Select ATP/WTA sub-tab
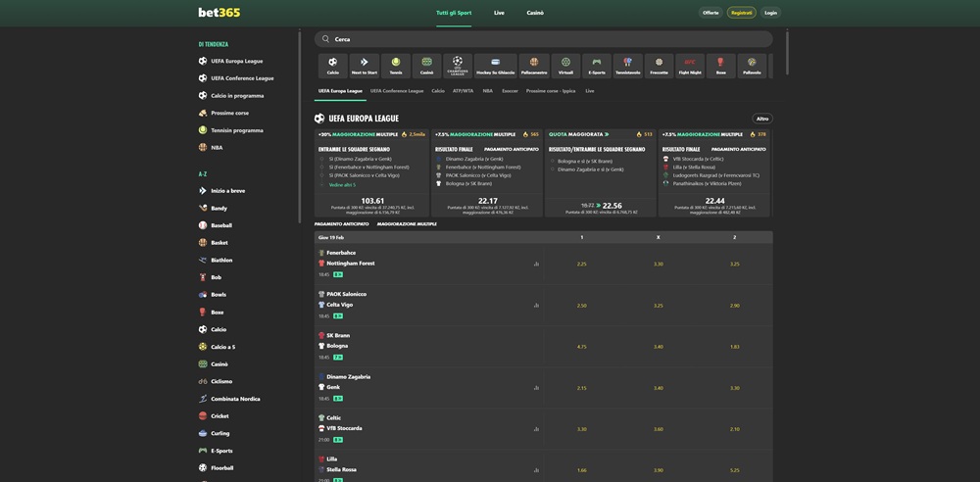Screen dimensions: 980x482 [x=464, y=91]
